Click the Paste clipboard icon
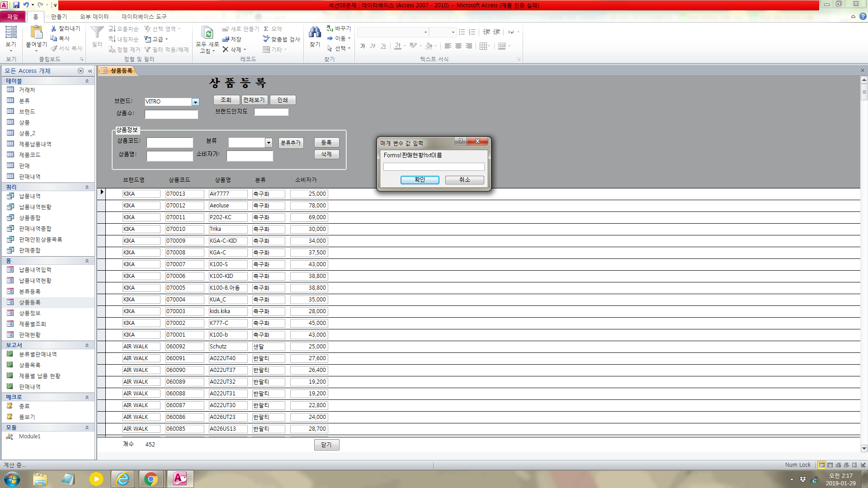This screenshot has width=868, height=488. [x=36, y=33]
